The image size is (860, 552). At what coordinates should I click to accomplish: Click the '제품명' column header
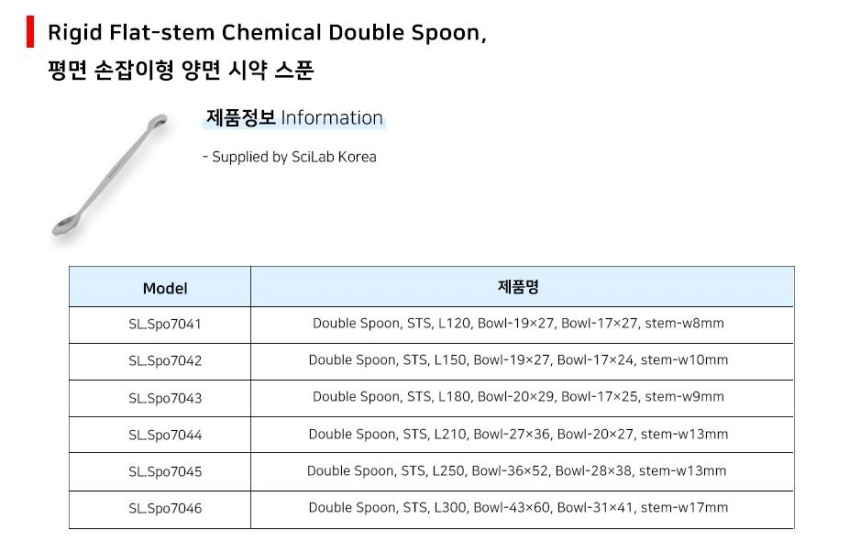[x=518, y=287]
